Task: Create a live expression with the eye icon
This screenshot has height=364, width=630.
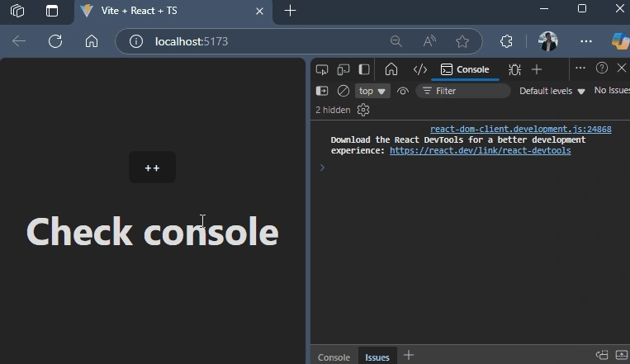Action: 403,91
